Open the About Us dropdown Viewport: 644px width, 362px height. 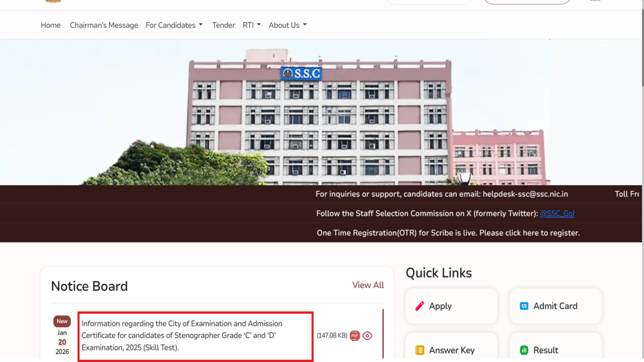287,25
